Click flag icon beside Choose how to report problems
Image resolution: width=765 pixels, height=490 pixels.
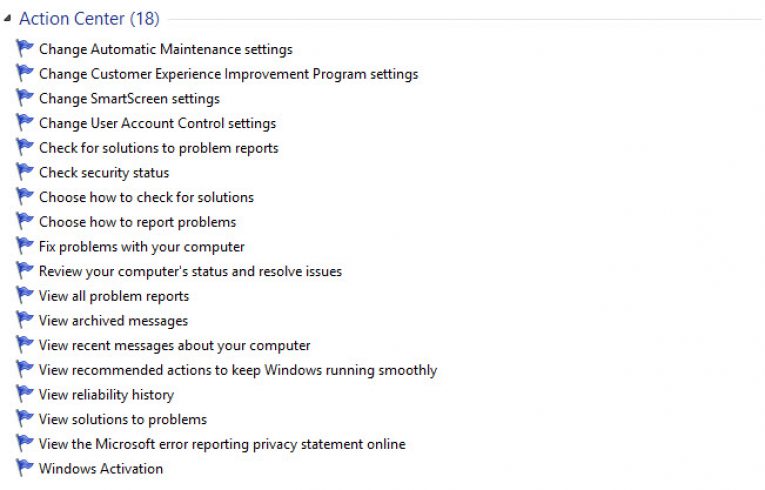click(24, 221)
